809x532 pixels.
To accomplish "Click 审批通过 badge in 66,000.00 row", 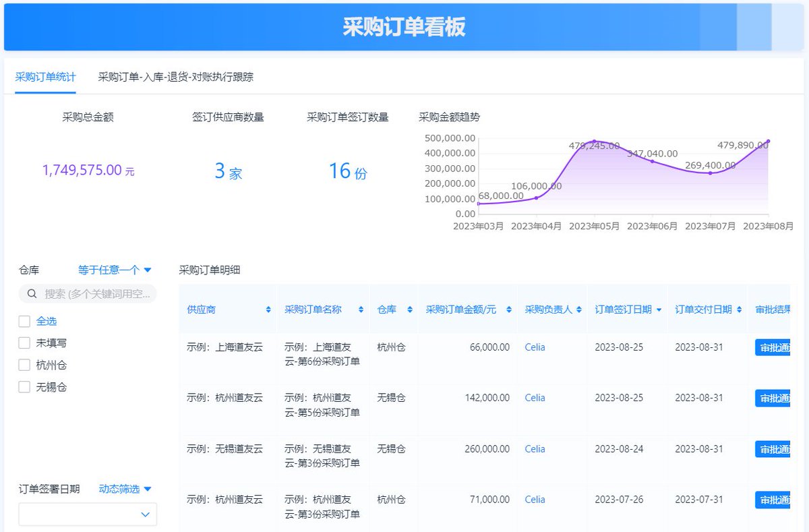I will pos(773,348).
